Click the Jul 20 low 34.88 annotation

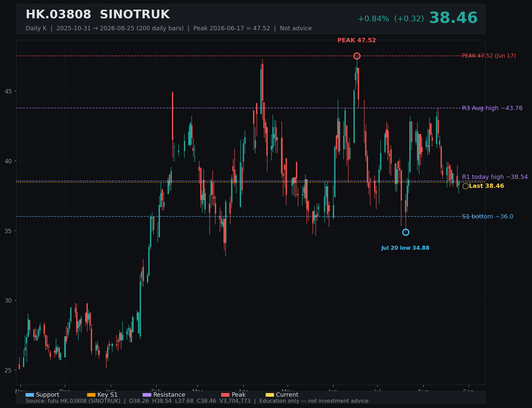point(405,248)
